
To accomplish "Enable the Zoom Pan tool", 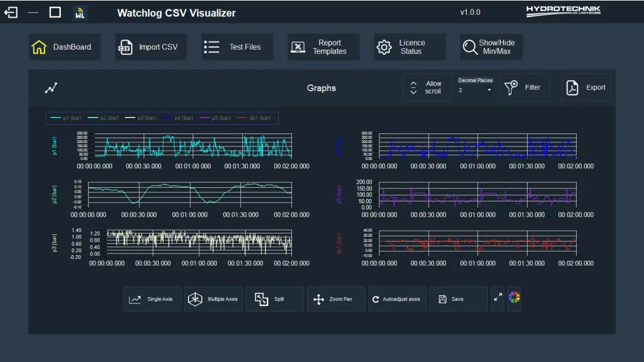I will point(336,299).
